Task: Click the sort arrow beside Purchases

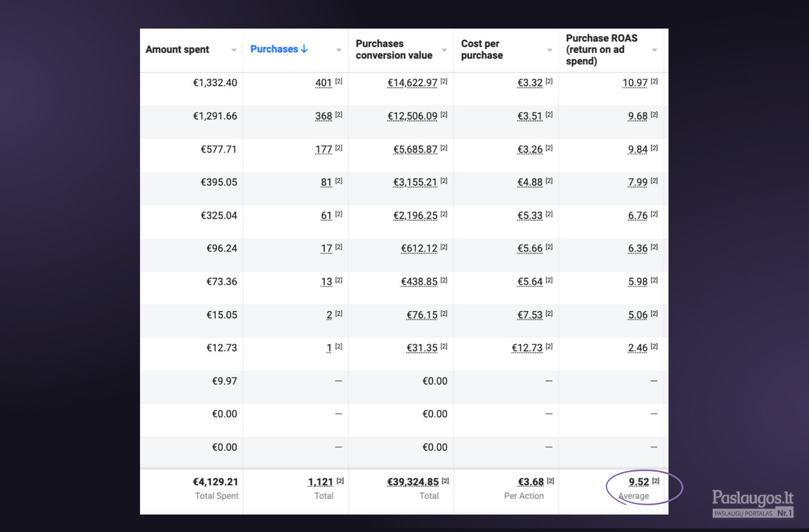Action: (304, 49)
